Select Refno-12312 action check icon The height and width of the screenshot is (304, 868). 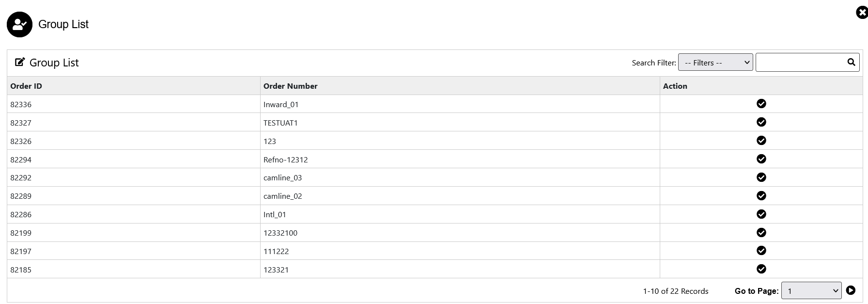click(x=761, y=159)
